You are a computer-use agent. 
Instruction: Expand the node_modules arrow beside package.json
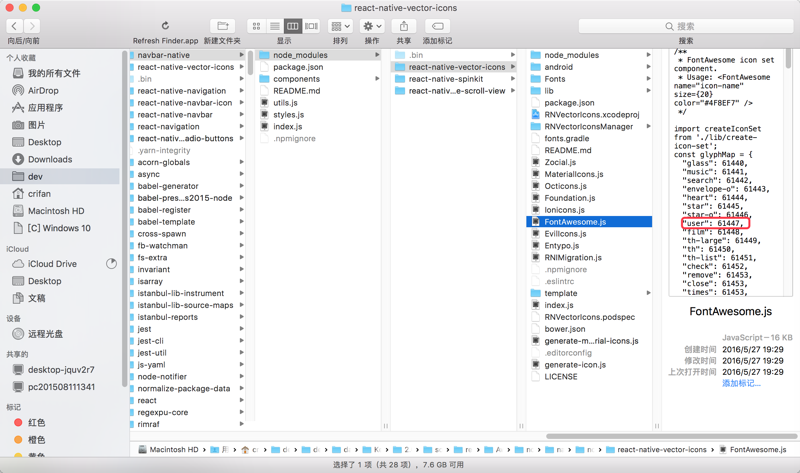click(x=377, y=55)
